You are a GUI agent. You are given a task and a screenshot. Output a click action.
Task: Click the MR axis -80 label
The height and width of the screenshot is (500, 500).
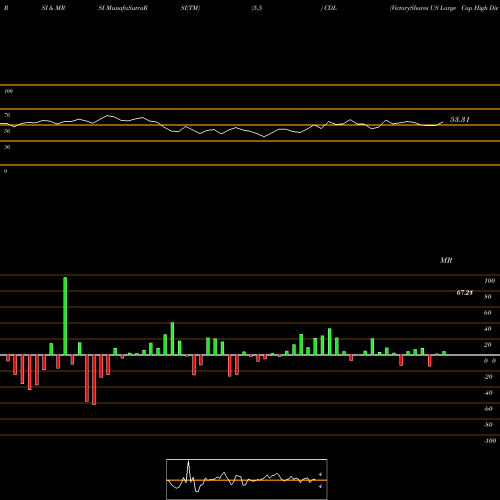pos(488,425)
